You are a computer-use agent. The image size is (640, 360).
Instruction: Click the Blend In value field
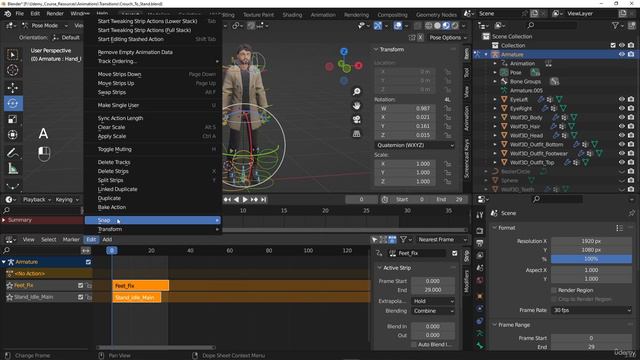coord(433,327)
